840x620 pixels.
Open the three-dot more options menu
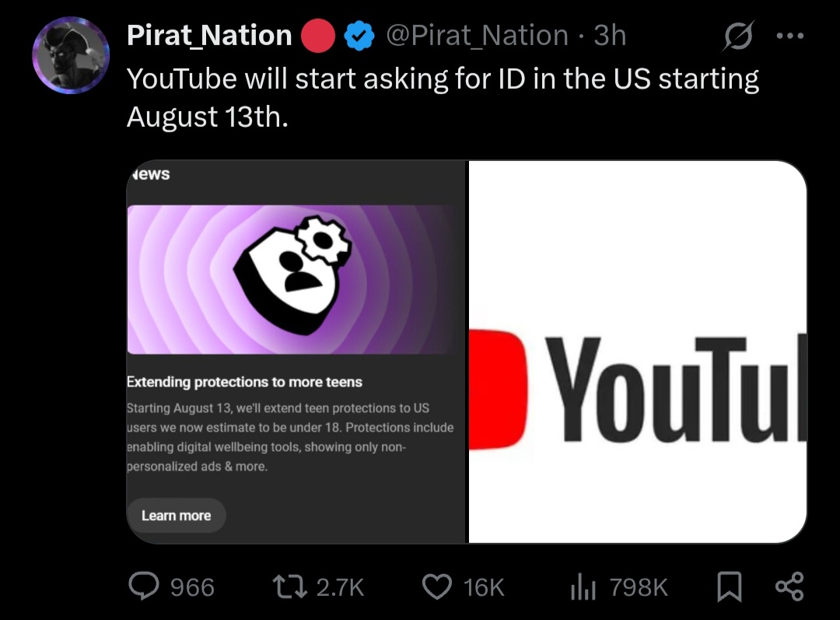790,36
